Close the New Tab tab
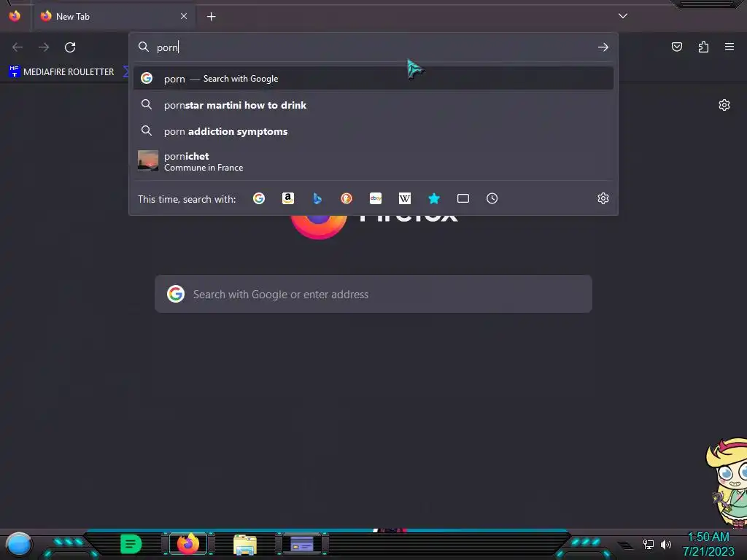 pyautogui.click(x=184, y=16)
